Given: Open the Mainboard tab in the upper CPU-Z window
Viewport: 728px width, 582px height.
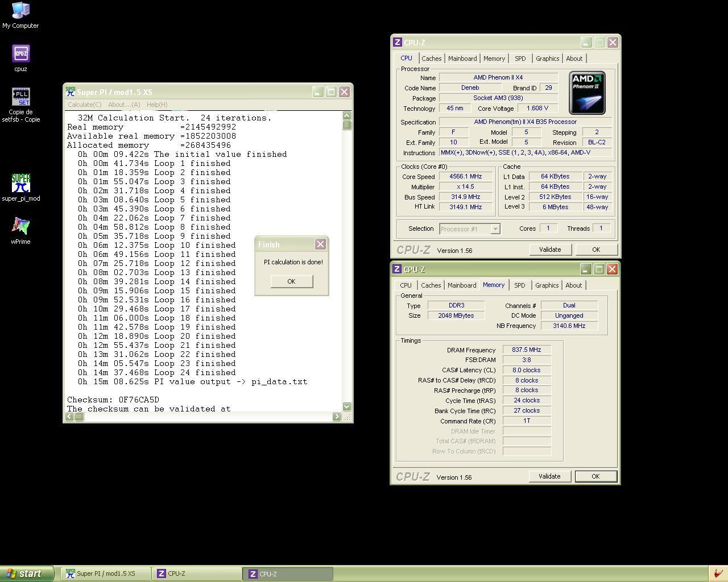Looking at the screenshot, I should (462, 59).
